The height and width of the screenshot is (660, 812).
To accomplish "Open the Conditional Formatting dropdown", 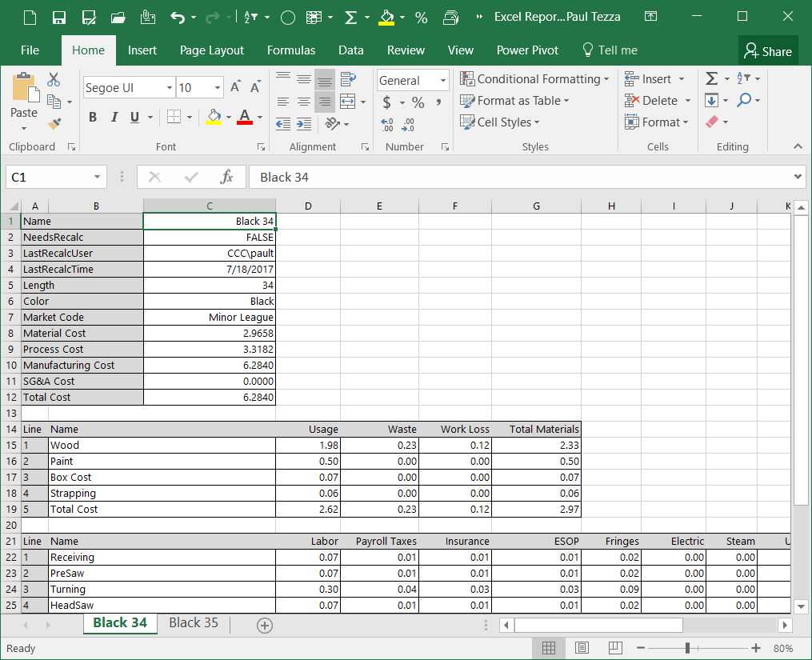I will coord(534,78).
